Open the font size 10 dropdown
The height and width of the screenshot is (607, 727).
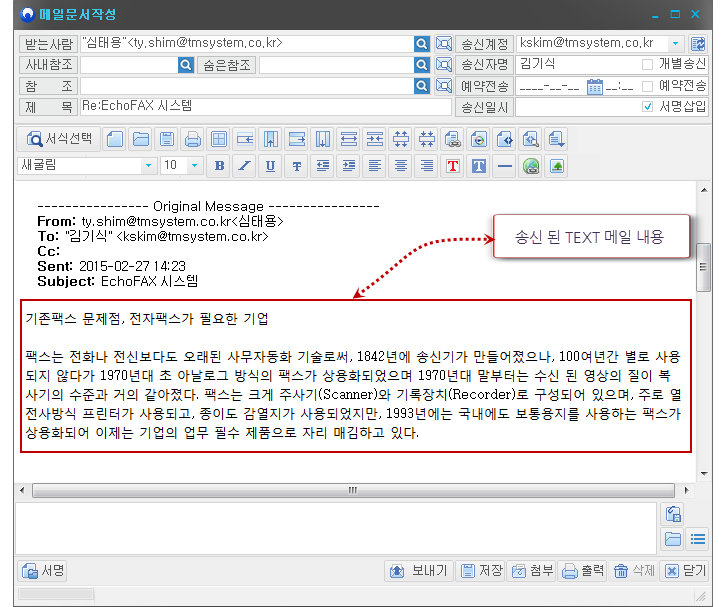195,166
